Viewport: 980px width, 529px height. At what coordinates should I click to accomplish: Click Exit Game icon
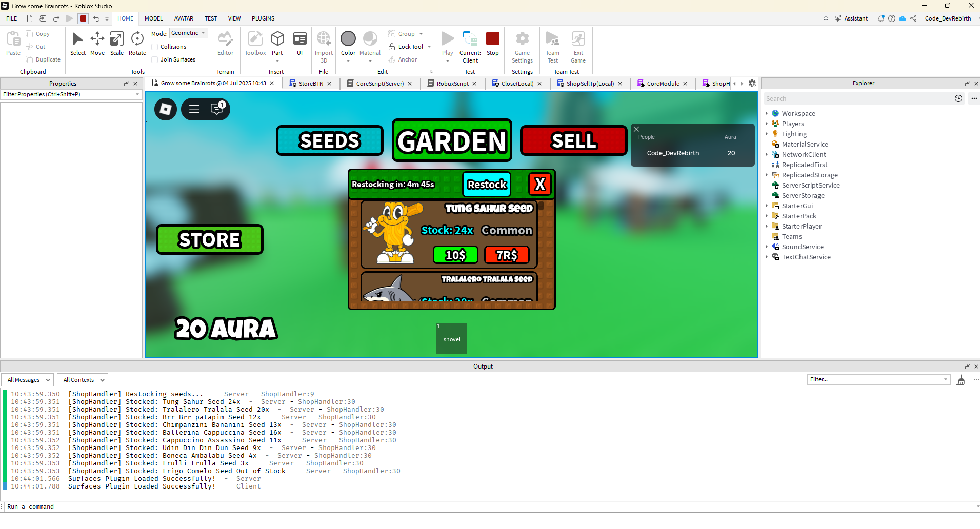pyautogui.click(x=578, y=38)
